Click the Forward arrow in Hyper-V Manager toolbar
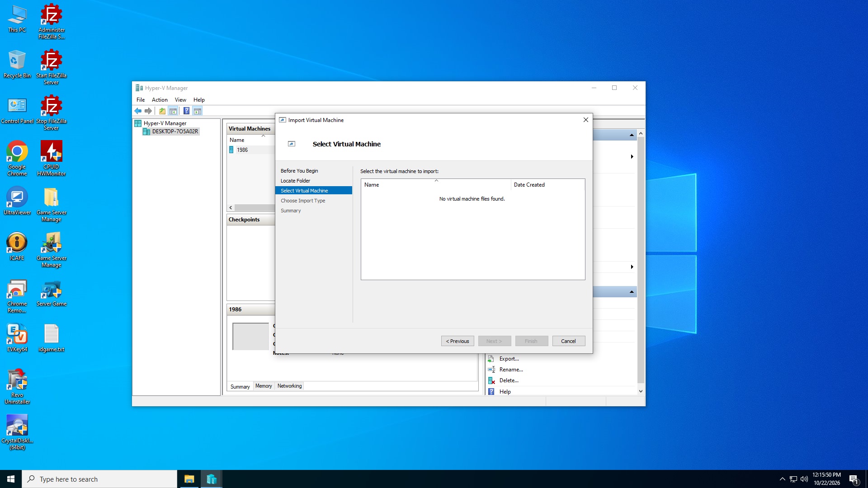 point(148,111)
